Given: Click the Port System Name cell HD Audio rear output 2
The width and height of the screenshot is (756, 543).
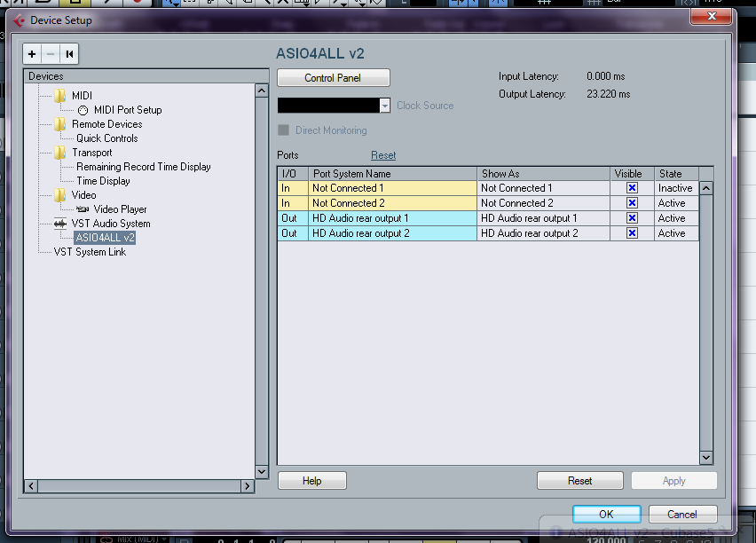Looking at the screenshot, I should [392, 233].
